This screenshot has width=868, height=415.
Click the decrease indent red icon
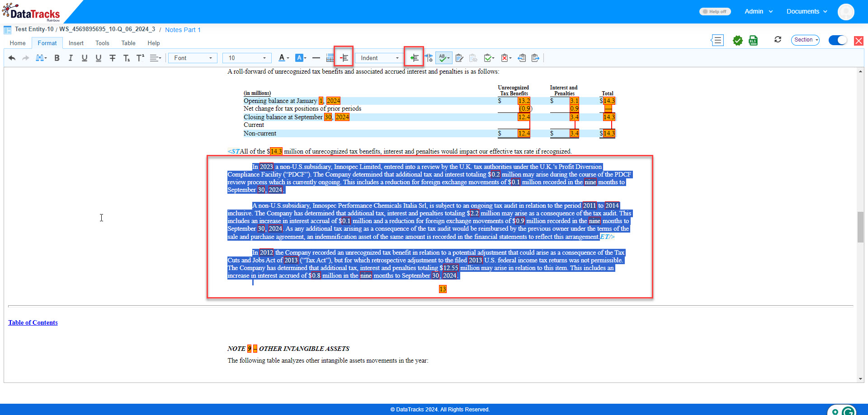click(x=344, y=58)
